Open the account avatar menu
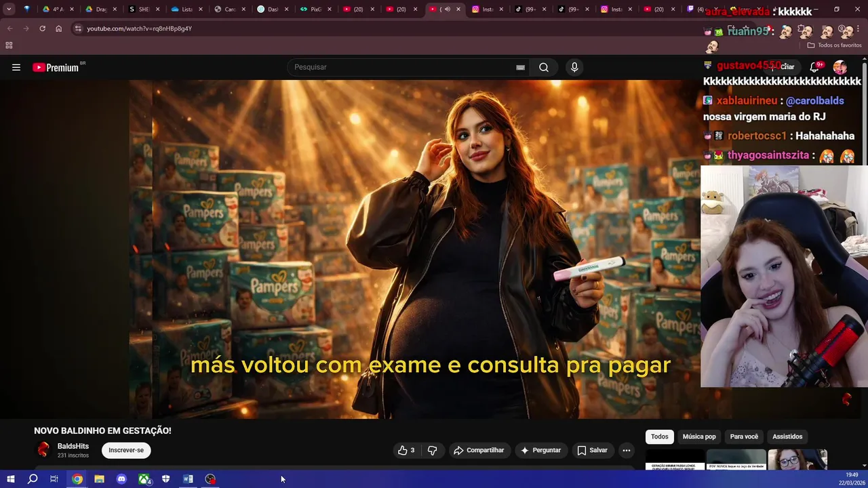 (840, 67)
